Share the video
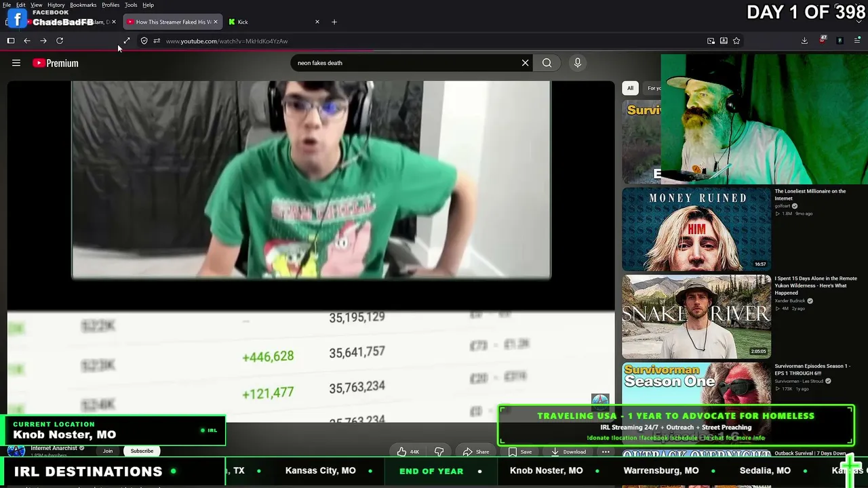The width and height of the screenshot is (868, 488). coord(475,452)
